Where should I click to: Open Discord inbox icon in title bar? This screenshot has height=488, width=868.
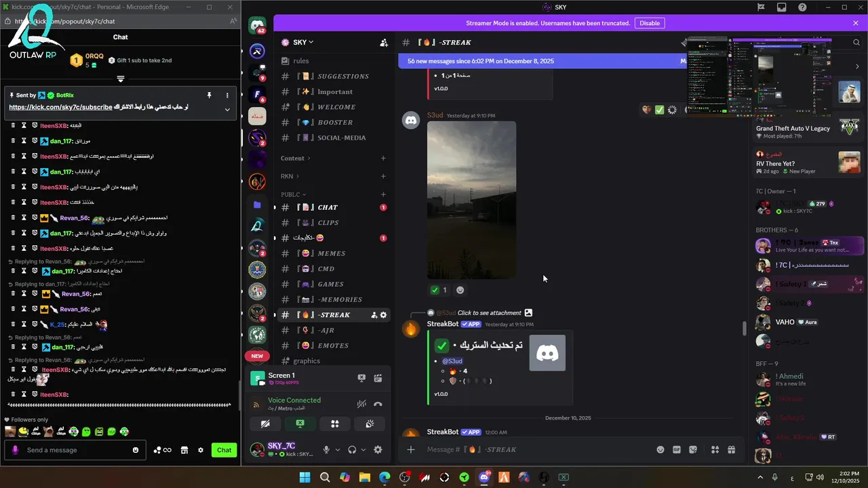coord(781,7)
